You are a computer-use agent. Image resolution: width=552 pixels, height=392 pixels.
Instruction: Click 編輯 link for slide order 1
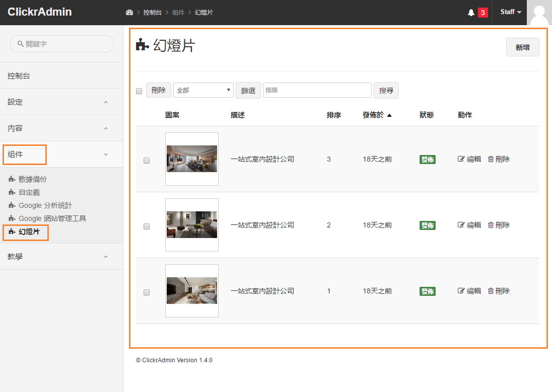[473, 291]
